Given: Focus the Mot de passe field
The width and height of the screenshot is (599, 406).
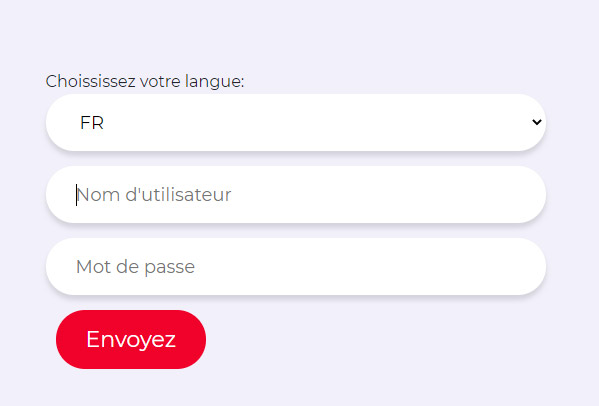Looking at the screenshot, I should [296, 267].
